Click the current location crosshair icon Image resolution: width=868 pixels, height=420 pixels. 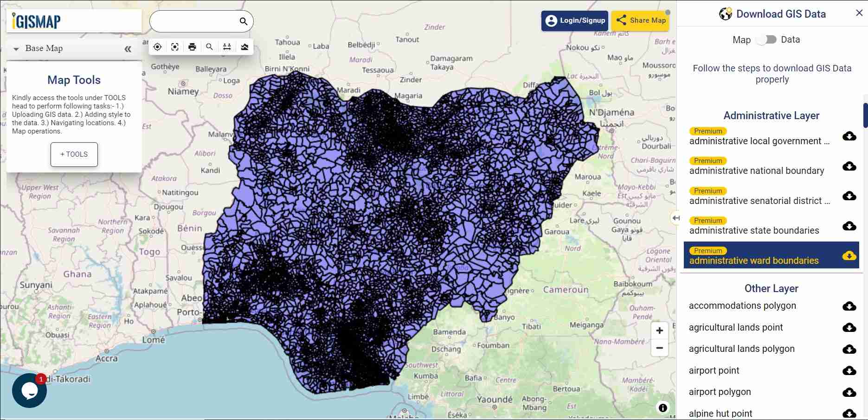tap(158, 46)
